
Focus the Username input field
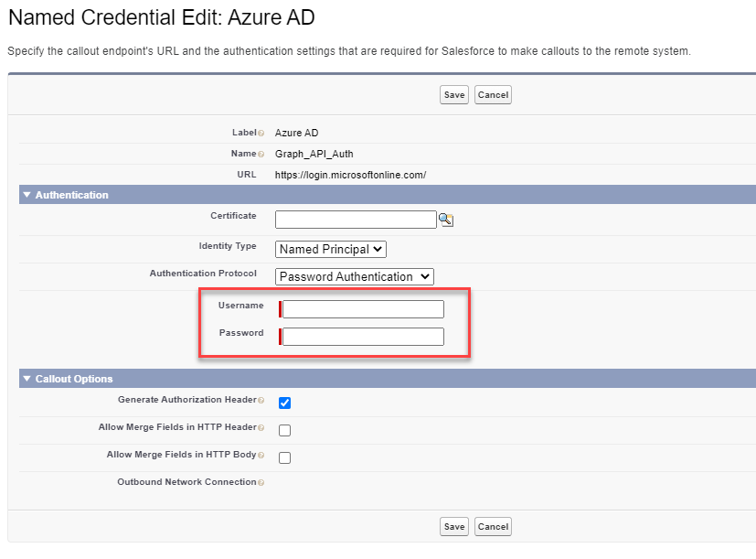coord(363,309)
